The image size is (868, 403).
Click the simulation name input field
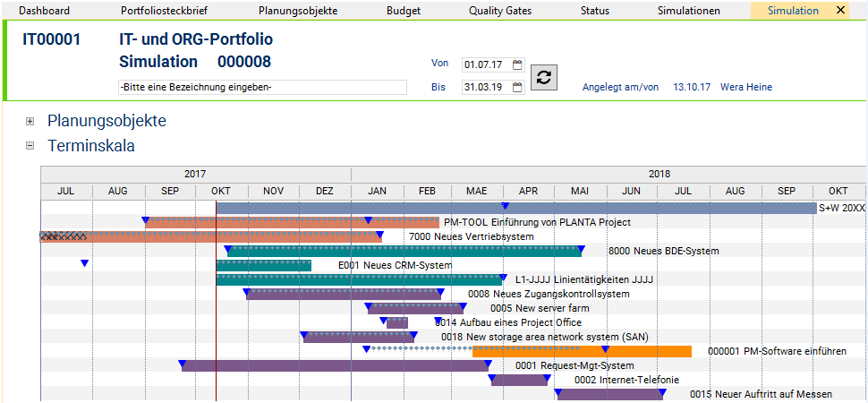point(262,88)
